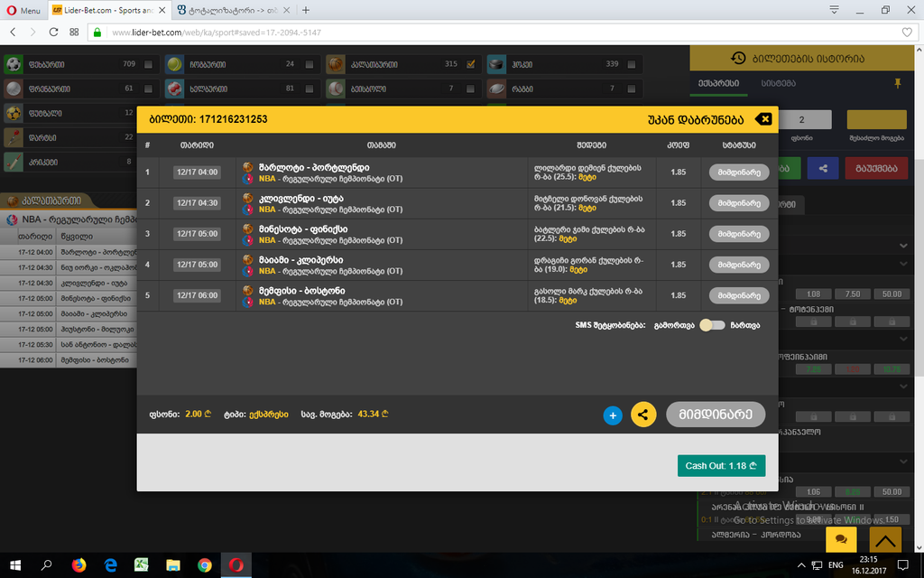Viewport: 924px width, 578px height.
Task: Click მიმდინარე status for შარლოტი - პორტლენდი row
Action: [x=739, y=172]
